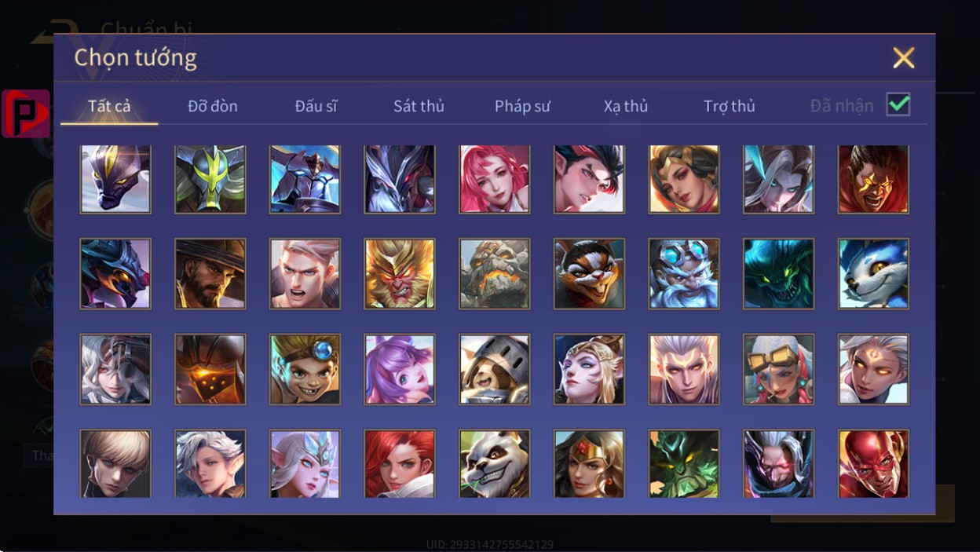The height and width of the screenshot is (552, 980).
Task: Choose the Wonder Woman hero portrait
Action: click(589, 463)
